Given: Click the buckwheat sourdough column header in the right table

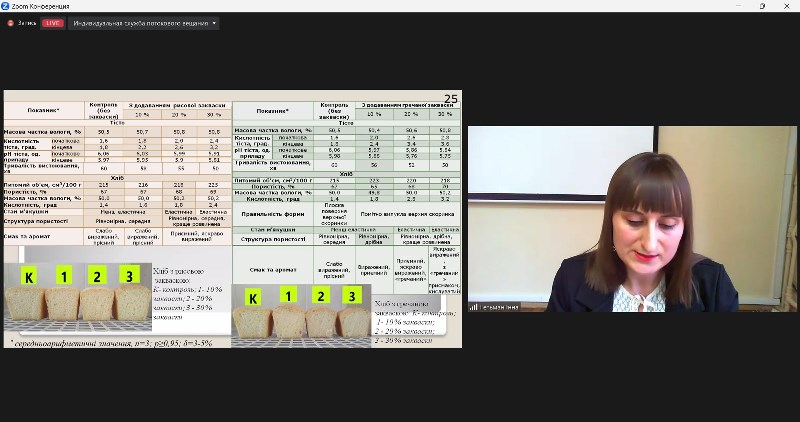Looking at the screenshot, I should point(407,105).
